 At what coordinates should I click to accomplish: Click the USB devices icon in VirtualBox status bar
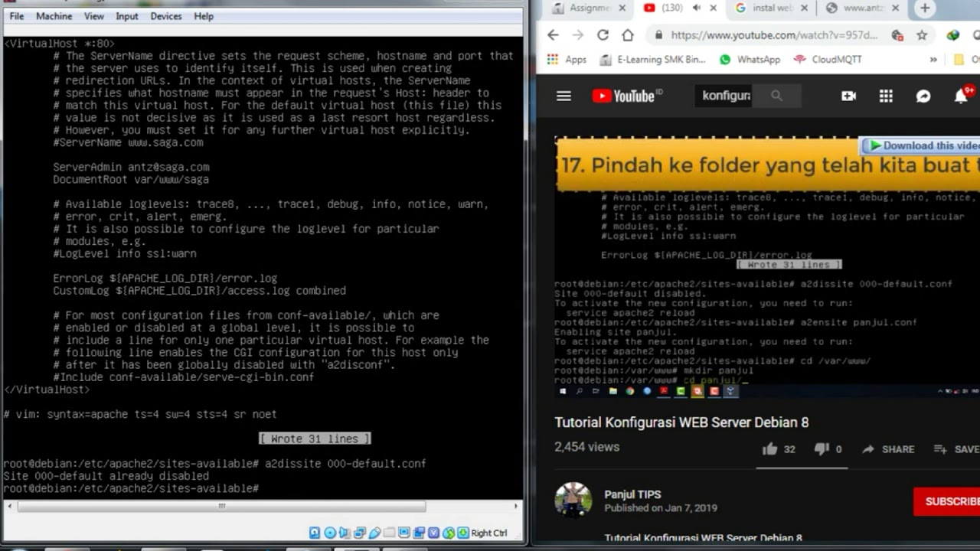click(x=374, y=533)
